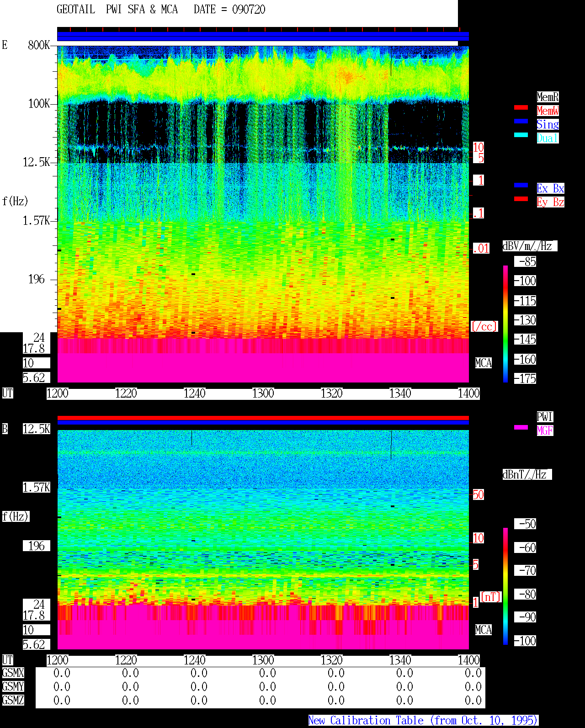The height and width of the screenshot is (728, 585).
Task: Click the blue status bar above E spectrogram
Action: coord(263,37)
